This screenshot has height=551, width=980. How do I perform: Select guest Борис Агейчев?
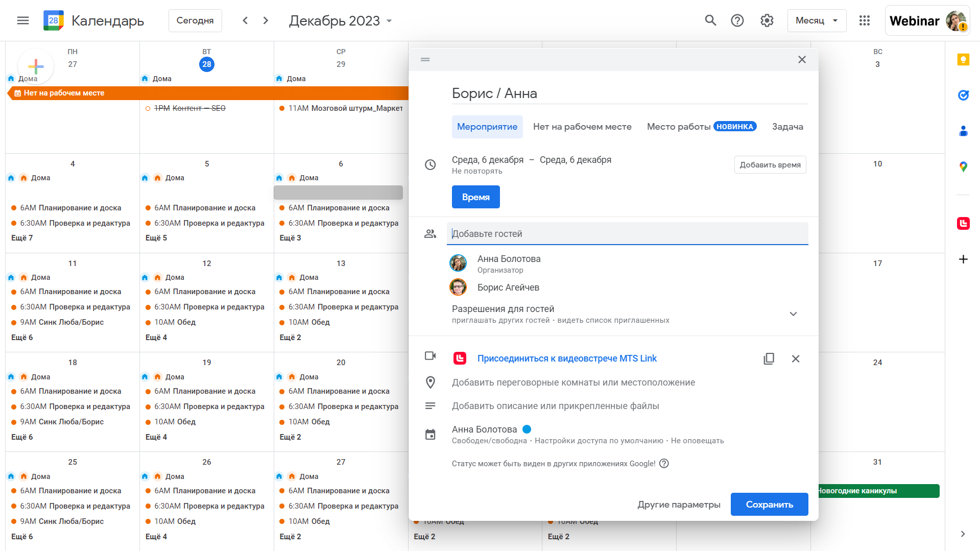click(508, 287)
